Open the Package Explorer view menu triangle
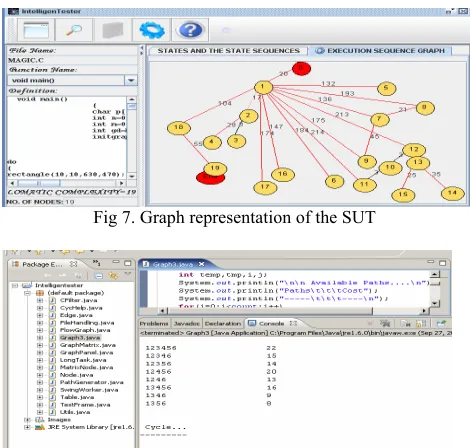The image size is (470, 448). [128, 274]
